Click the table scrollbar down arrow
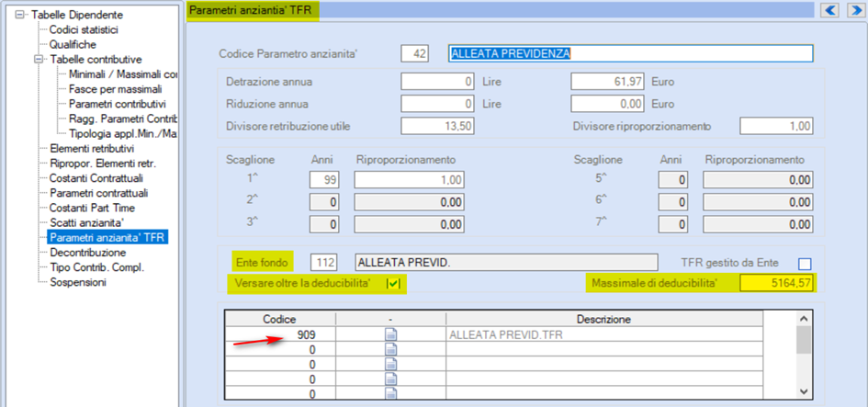Viewport: 868px width, 407px height. (805, 391)
